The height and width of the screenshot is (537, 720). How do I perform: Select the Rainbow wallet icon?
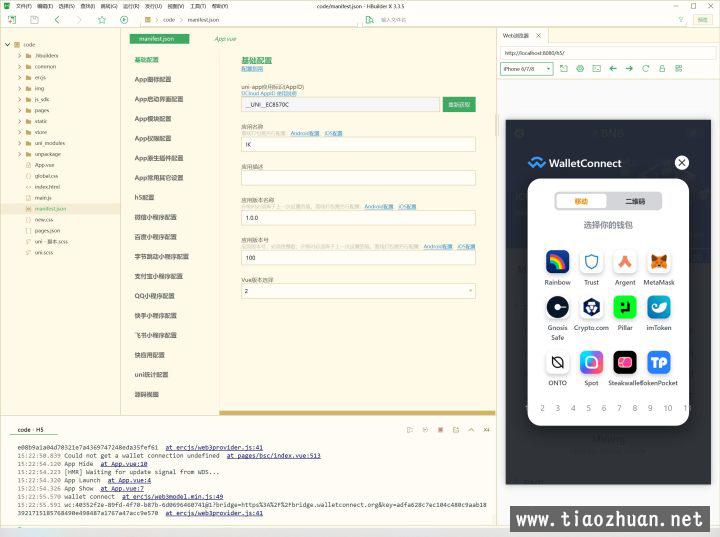click(557, 262)
